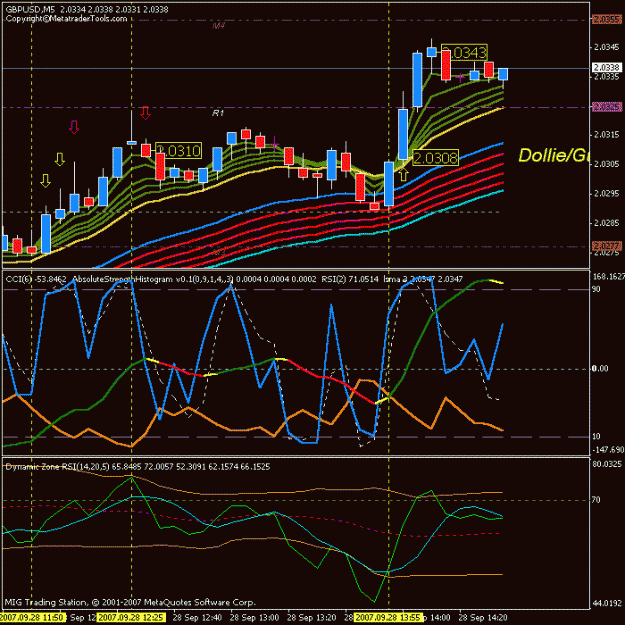Click the purple 2.0325 price level tag
Screen dimensions: 625x625
[x=607, y=107]
